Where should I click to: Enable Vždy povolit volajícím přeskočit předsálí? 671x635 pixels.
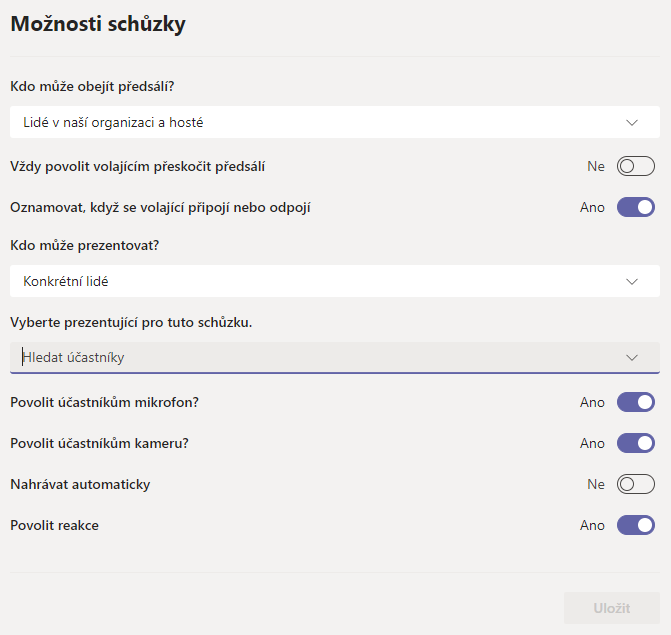[x=635, y=167]
